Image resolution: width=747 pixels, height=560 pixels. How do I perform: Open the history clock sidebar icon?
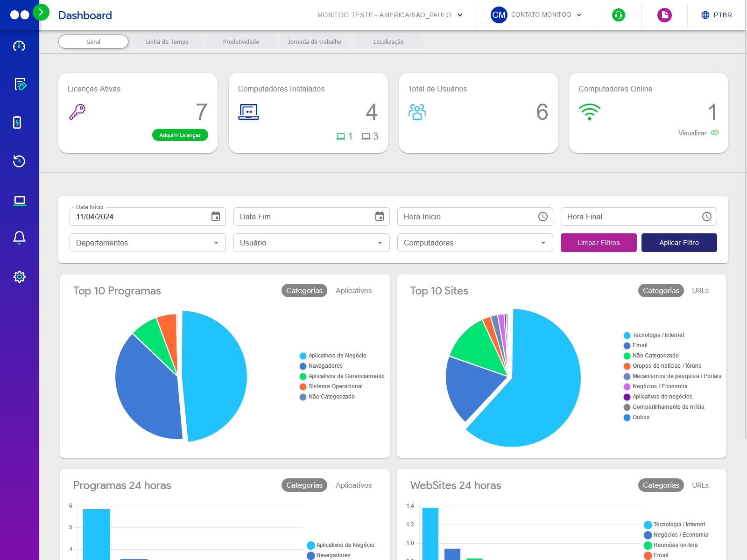coord(19,161)
